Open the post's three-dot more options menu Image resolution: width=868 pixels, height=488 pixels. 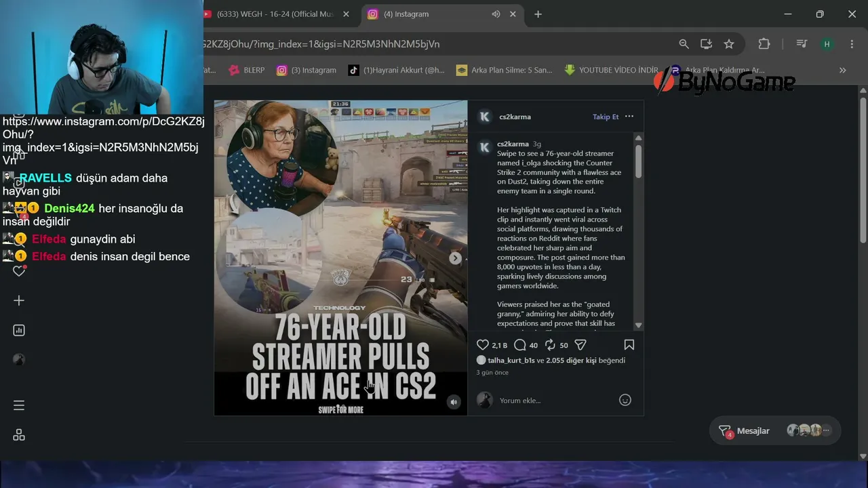[629, 117]
